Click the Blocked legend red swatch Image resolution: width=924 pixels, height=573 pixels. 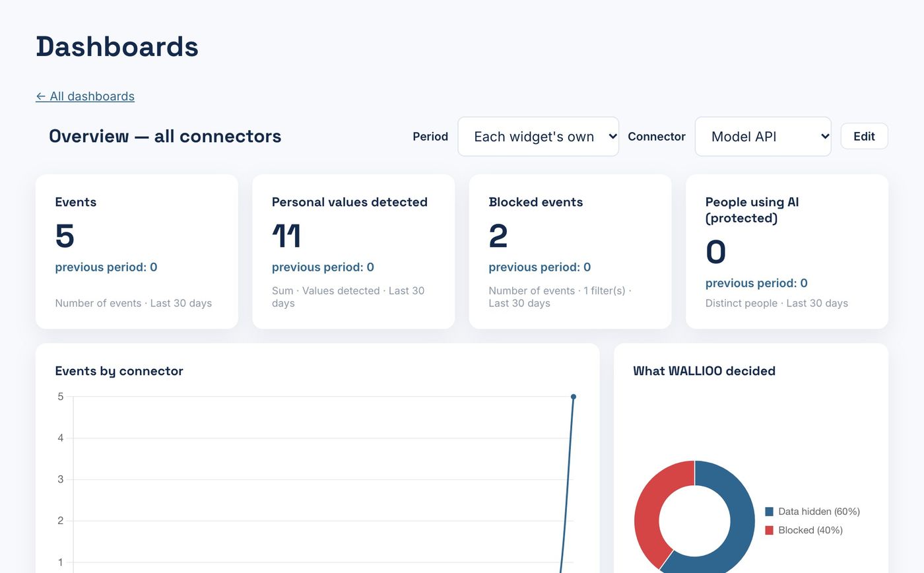(769, 530)
